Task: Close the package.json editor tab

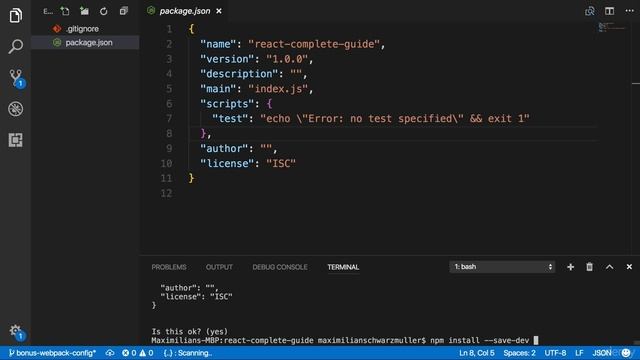Action: [x=219, y=11]
